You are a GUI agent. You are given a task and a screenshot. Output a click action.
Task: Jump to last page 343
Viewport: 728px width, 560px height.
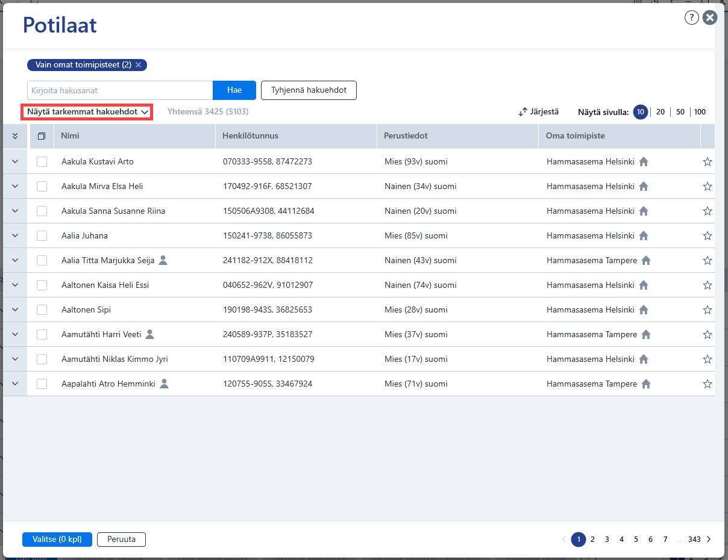click(694, 540)
